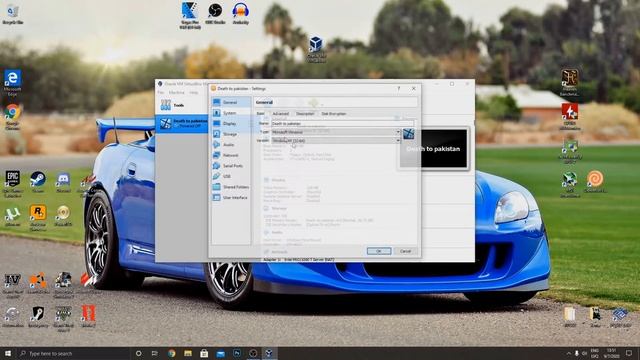Open the Version dropdown
The width and height of the screenshot is (640, 360).
(x=336, y=140)
